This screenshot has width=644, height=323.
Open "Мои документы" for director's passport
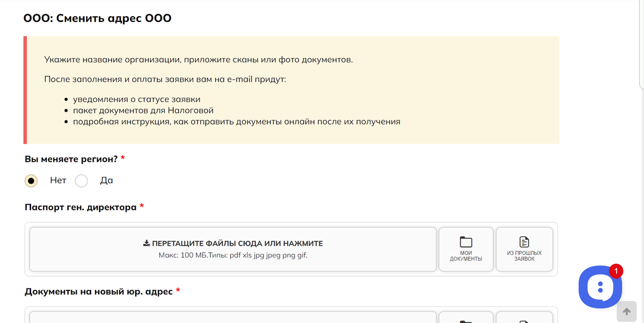pos(466,249)
